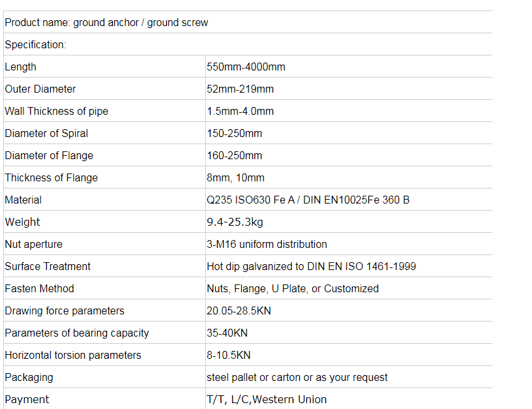Click the Length label cell
532x409 pixels.
(21, 67)
